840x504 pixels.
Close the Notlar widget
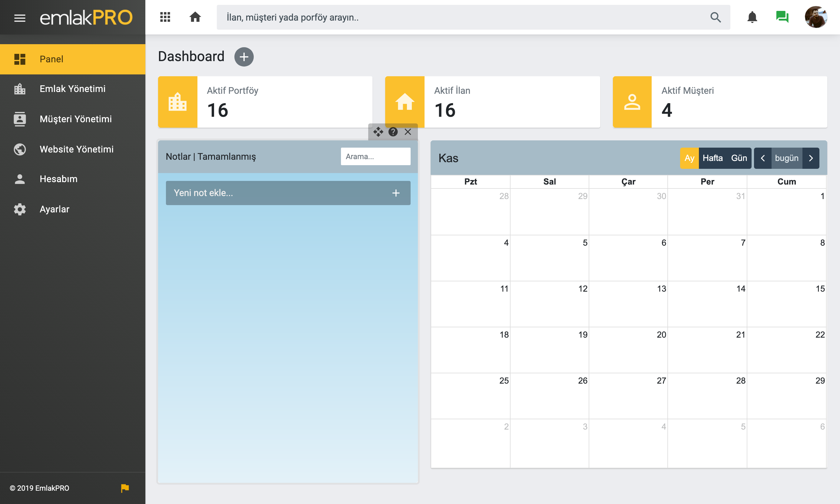click(408, 132)
